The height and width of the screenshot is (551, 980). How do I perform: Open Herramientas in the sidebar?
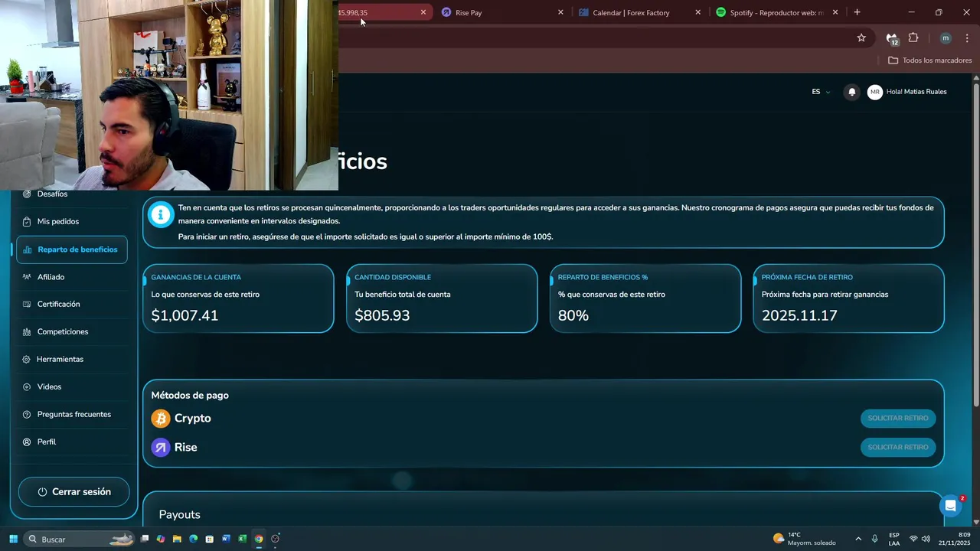tap(60, 360)
